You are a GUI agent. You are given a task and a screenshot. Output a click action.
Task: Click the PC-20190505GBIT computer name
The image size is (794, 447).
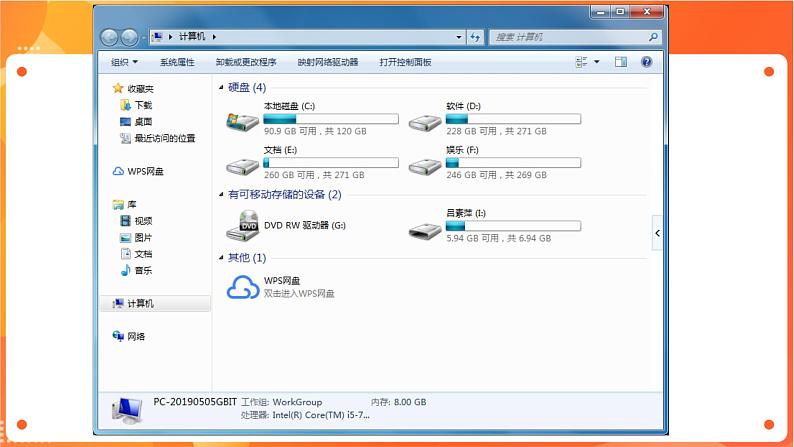coord(195,402)
